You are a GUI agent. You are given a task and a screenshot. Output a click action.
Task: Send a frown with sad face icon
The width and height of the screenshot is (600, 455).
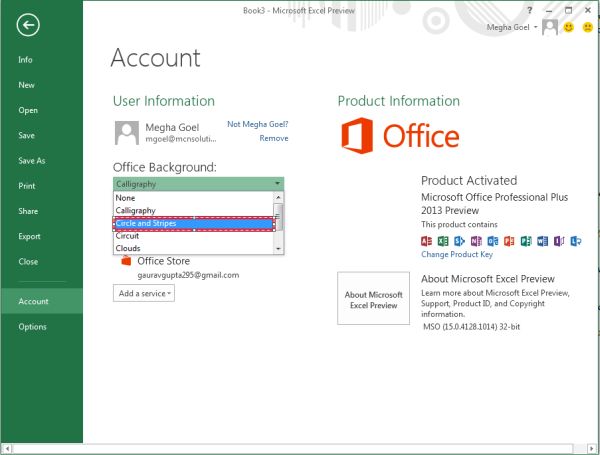(588, 27)
